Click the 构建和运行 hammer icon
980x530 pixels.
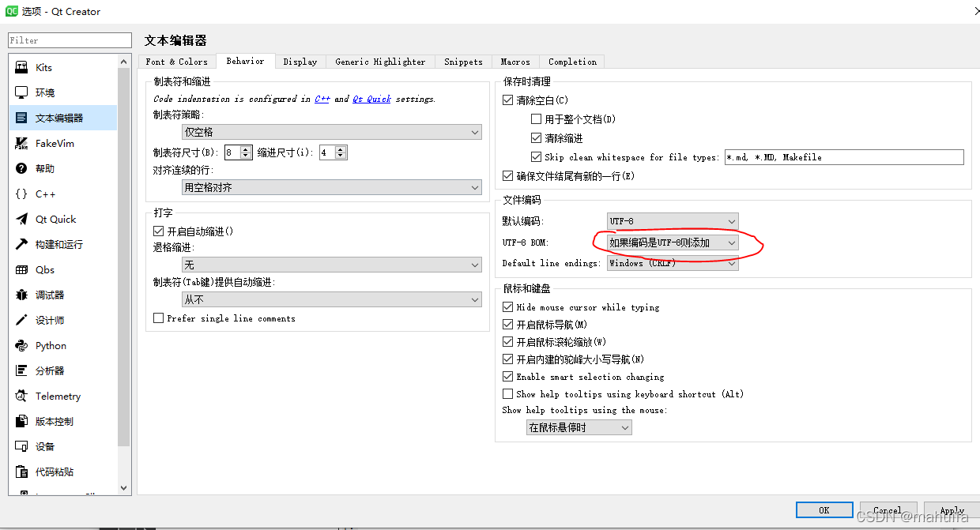coord(21,245)
